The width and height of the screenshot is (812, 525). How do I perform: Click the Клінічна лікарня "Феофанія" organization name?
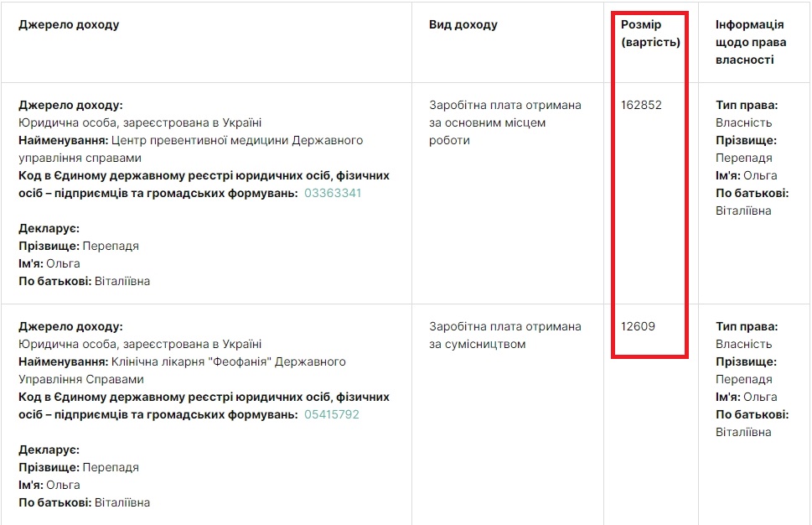coord(229,362)
